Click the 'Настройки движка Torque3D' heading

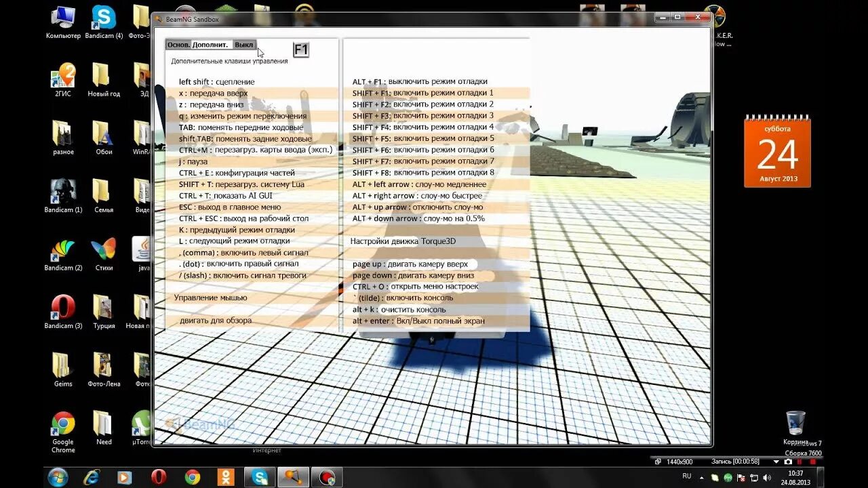pyautogui.click(x=403, y=241)
